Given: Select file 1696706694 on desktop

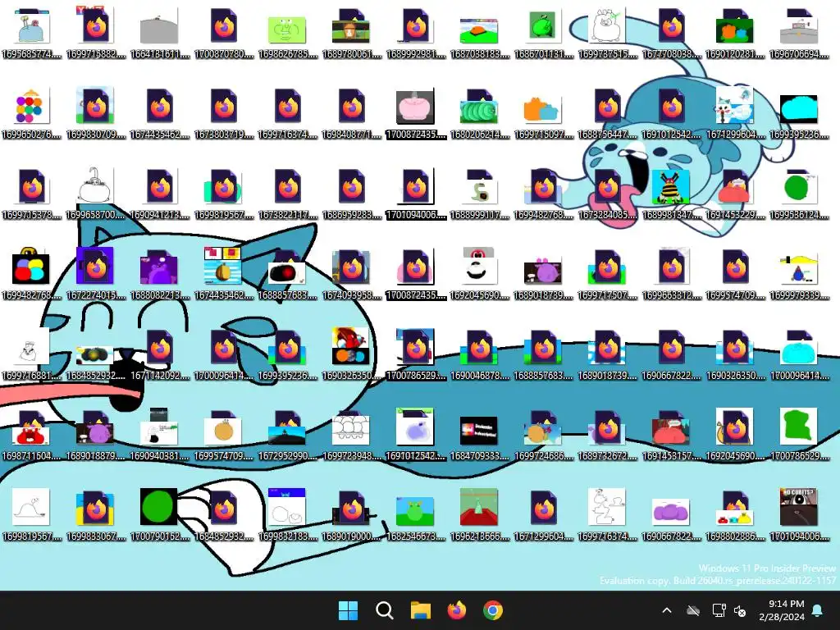Looking at the screenshot, I should coord(799,33).
